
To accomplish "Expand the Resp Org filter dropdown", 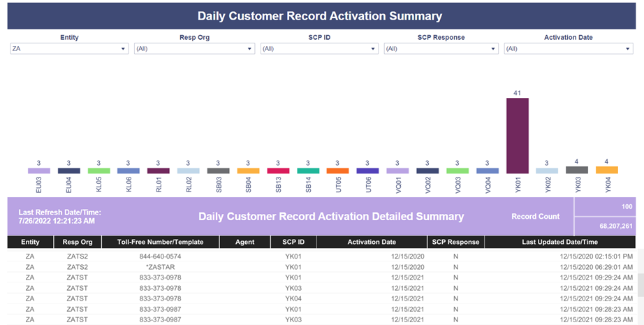I will (194, 48).
